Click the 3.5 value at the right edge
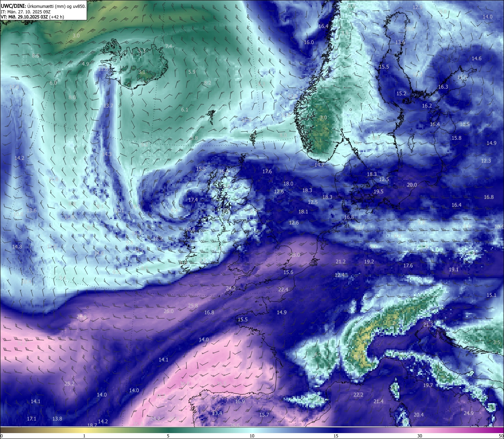Viewport: 504px width, 439px height. tap(497, 343)
